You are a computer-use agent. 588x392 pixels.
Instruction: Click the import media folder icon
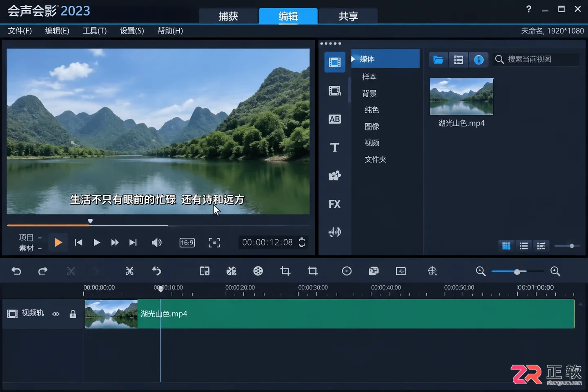coord(438,60)
